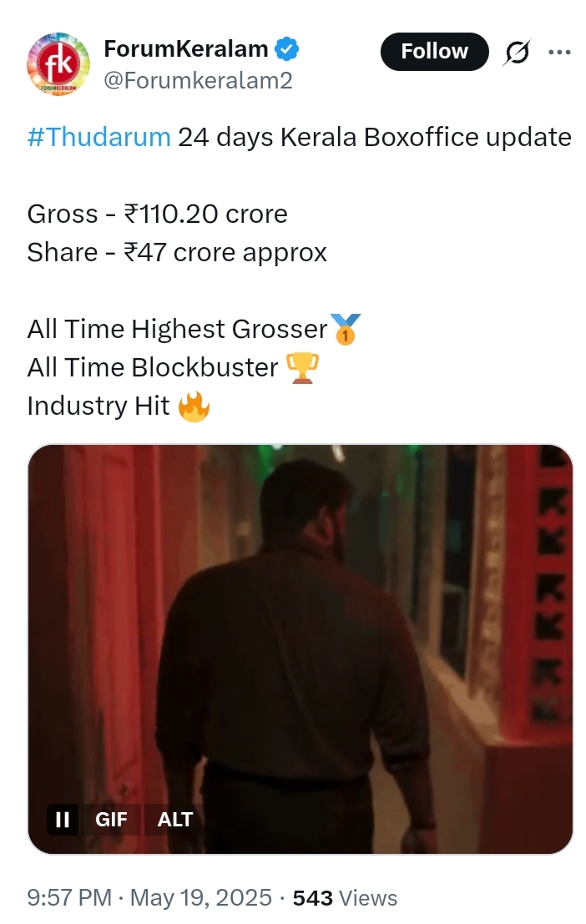Open the ForumKeralam profile avatar
This screenshot has width=586, height=924.
tap(58, 63)
